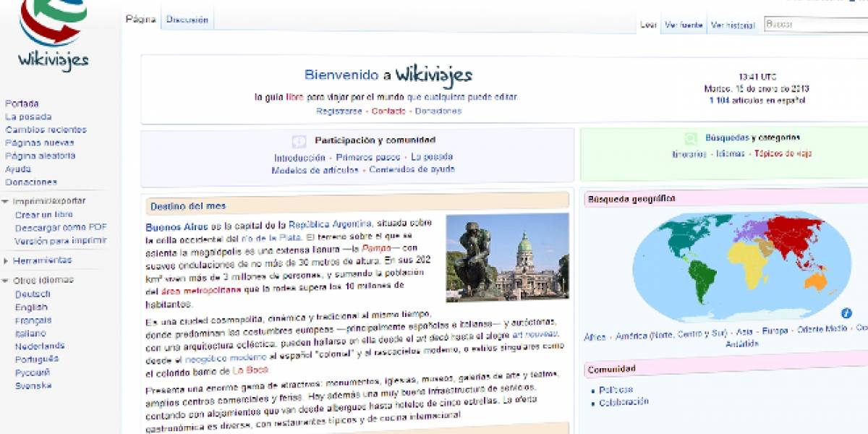Switch language to Русский
Viewport: 868px width, 434px height.
pyautogui.click(x=33, y=373)
